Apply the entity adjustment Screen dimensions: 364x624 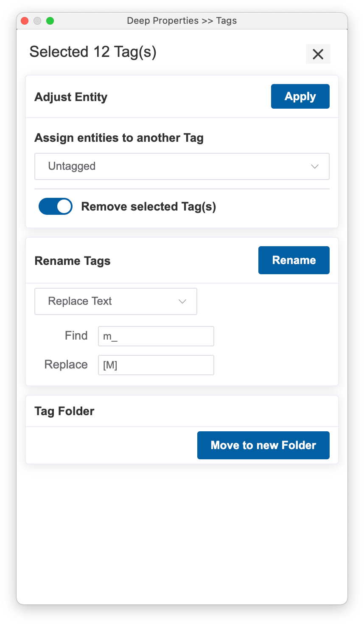pyautogui.click(x=300, y=96)
